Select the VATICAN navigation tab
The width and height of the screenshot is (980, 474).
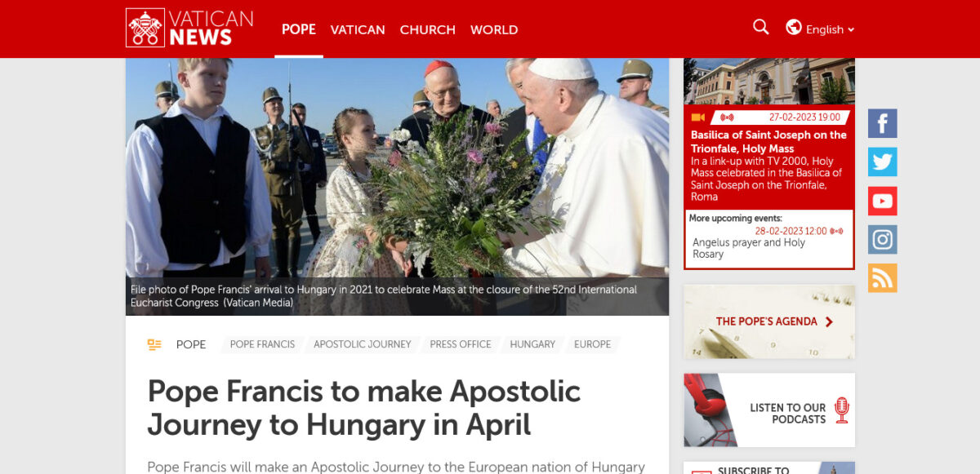click(358, 29)
